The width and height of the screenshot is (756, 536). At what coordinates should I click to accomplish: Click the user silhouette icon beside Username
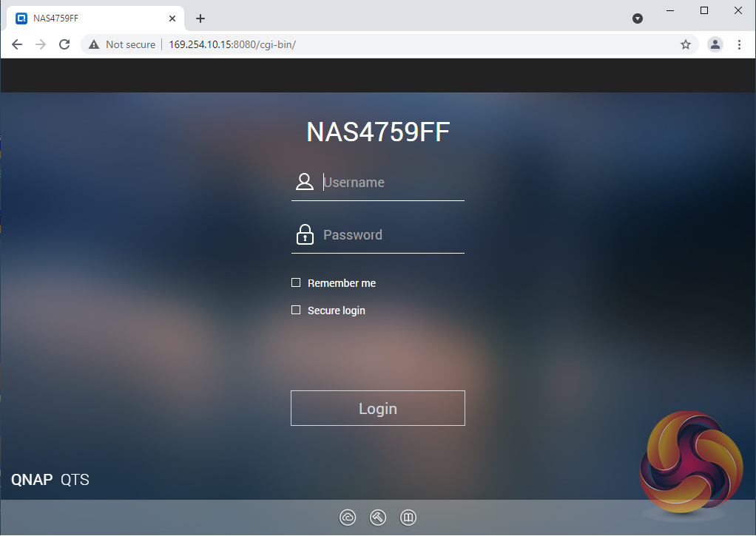(x=304, y=182)
